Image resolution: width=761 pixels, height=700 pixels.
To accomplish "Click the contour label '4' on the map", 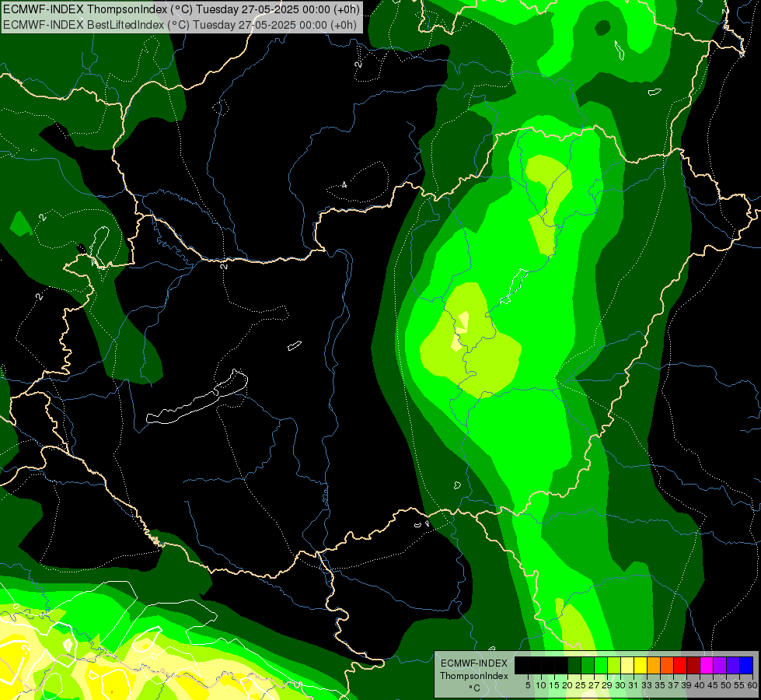I will [344, 184].
